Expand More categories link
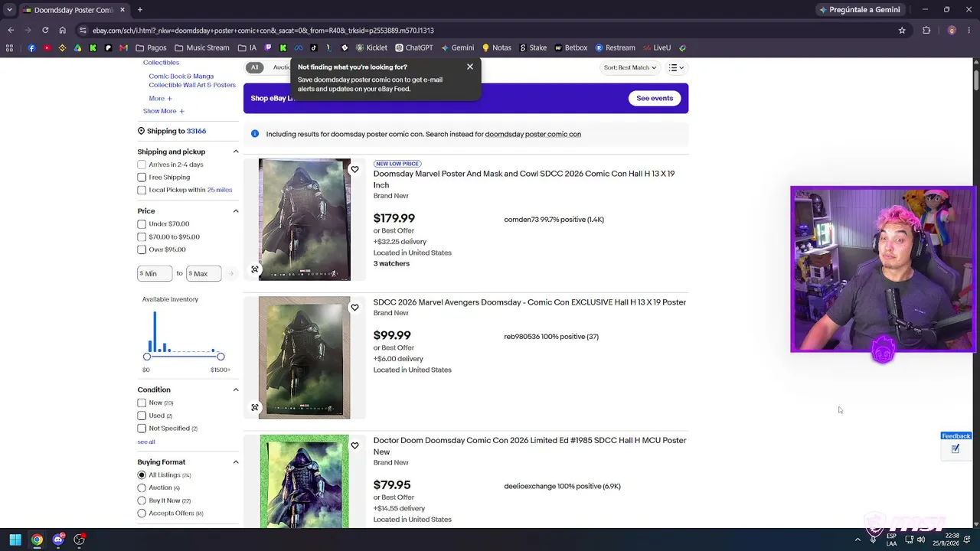980x551 pixels. click(x=160, y=98)
